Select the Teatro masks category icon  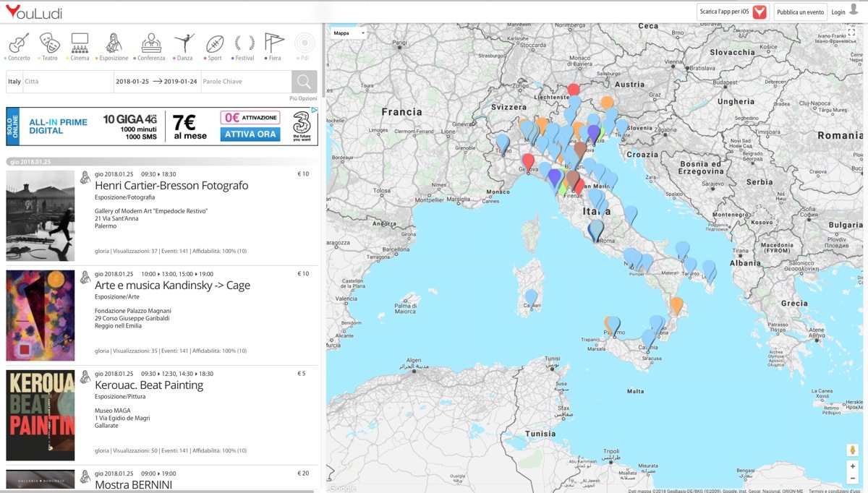tap(49, 43)
